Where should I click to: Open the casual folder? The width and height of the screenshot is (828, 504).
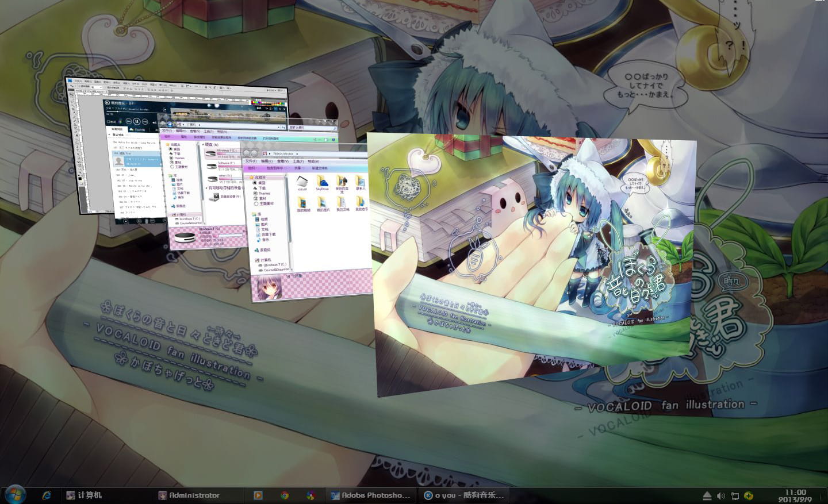pyautogui.click(x=302, y=183)
